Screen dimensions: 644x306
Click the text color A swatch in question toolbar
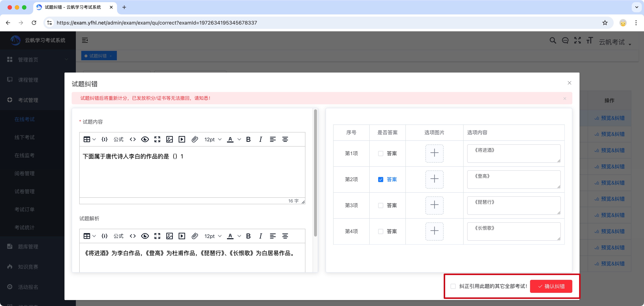[x=230, y=139]
